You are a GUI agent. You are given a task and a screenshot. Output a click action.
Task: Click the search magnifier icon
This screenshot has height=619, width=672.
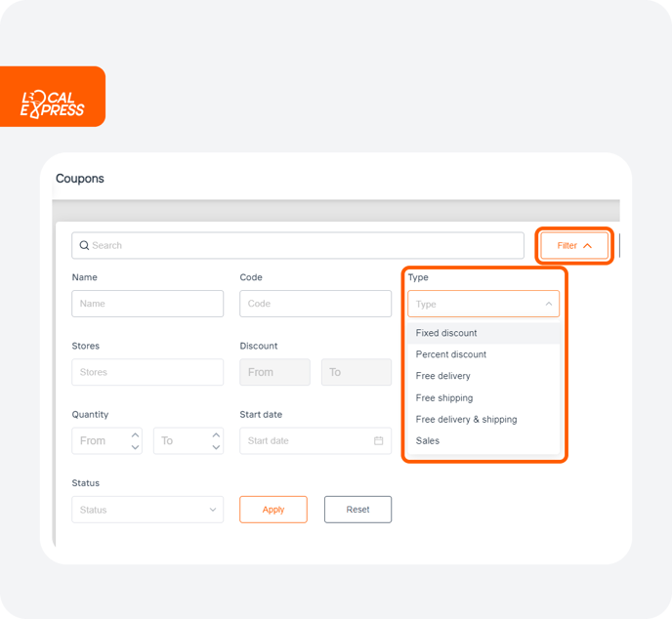click(84, 245)
